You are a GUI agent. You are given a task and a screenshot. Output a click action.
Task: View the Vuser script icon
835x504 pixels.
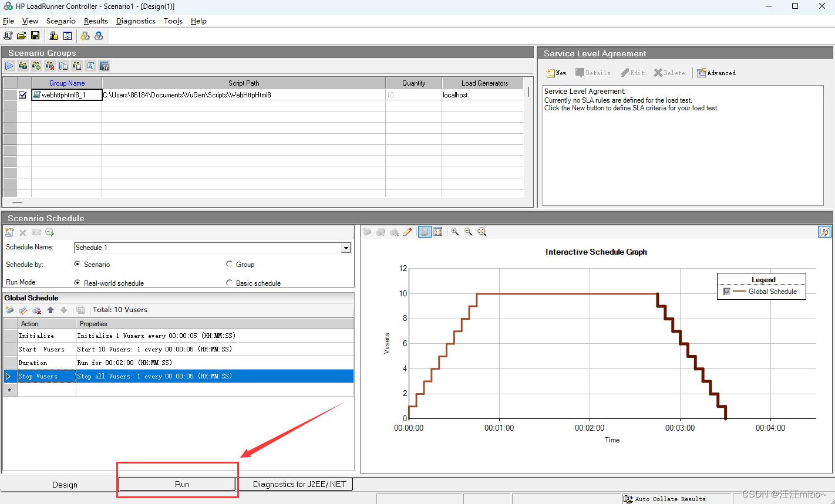point(90,66)
